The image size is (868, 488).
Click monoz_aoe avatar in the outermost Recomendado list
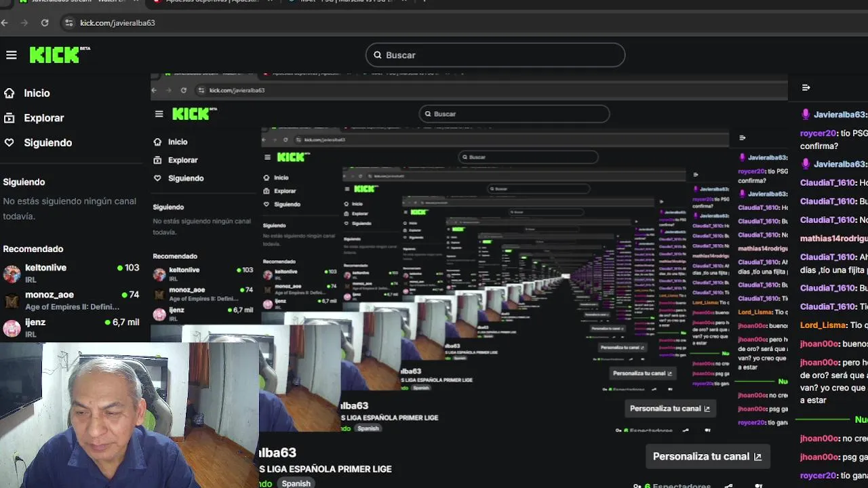coord(12,301)
